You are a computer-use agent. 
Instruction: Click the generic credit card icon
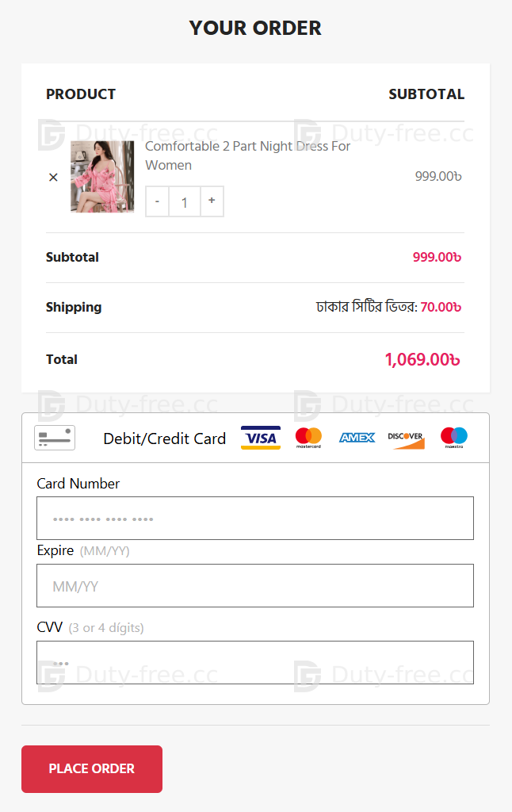(x=55, y=438)
